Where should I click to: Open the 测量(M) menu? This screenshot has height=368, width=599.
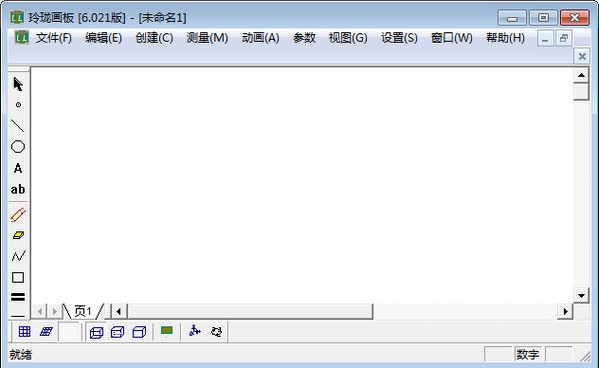point(207,38)
